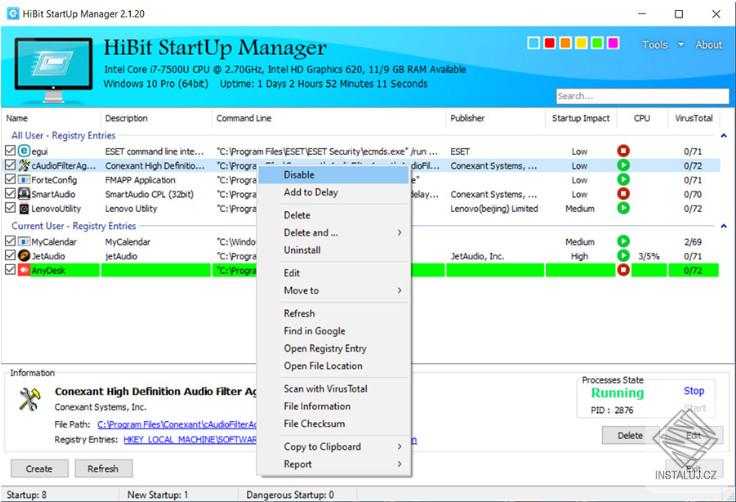Image resolution: width=736 pixels, height=502 pixels.
Task: Click the MyCalendar row icon
Action: 24,242
